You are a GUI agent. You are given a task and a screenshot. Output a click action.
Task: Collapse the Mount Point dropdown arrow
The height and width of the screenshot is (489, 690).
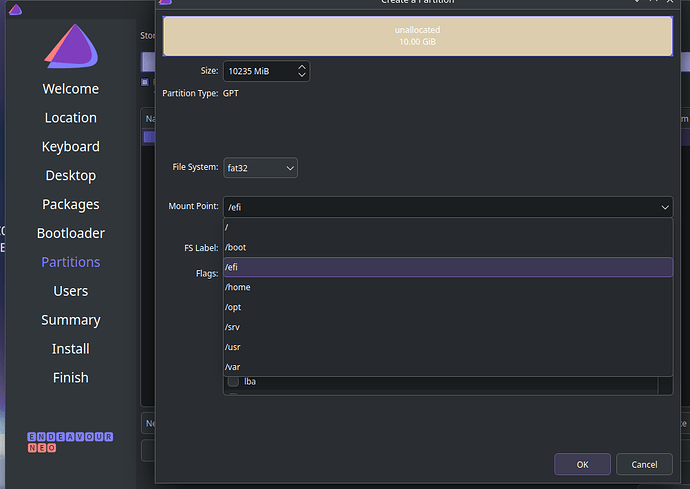[x=665, y=207]
